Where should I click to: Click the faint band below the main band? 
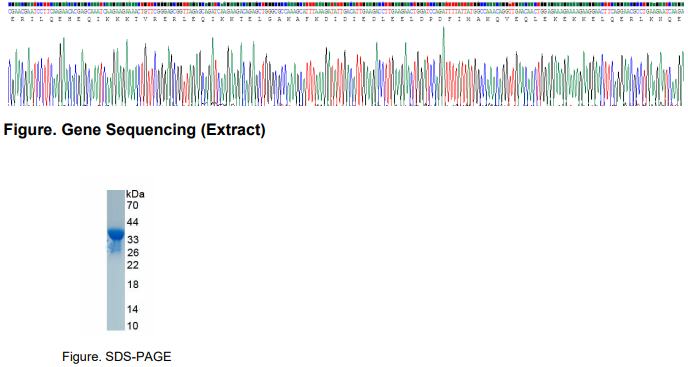(x=115, y=249)
